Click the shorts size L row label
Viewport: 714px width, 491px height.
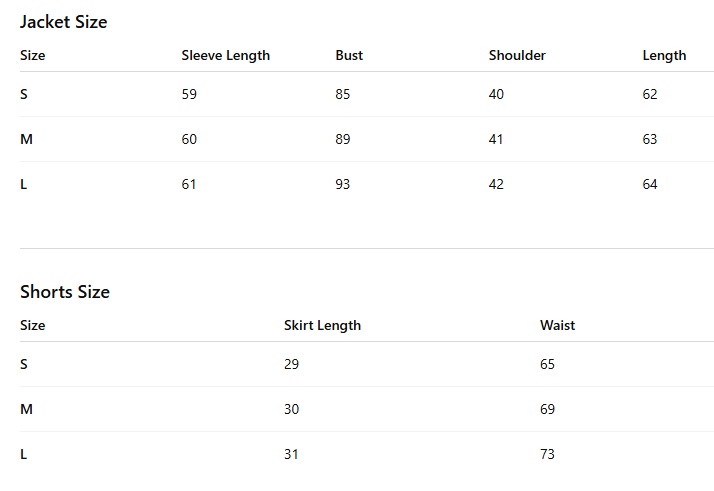(x=24, y=455)
